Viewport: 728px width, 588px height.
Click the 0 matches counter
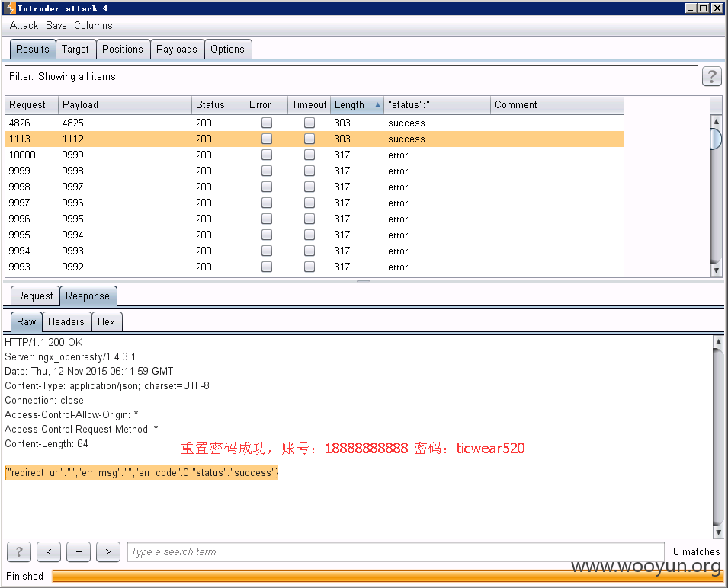[696, 552]
